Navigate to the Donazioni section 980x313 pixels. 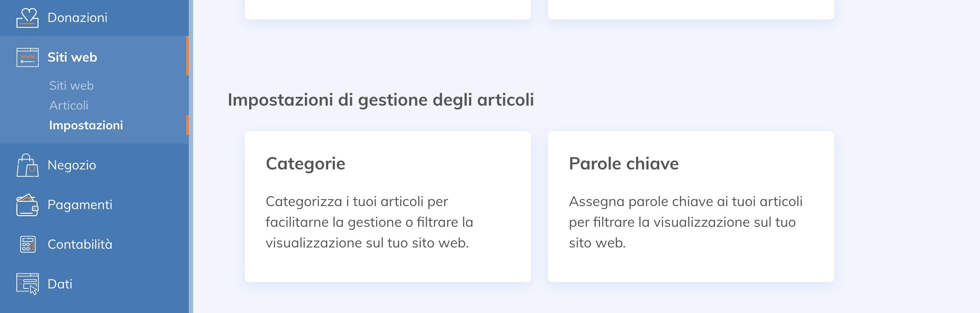click(x=78, y=17)
